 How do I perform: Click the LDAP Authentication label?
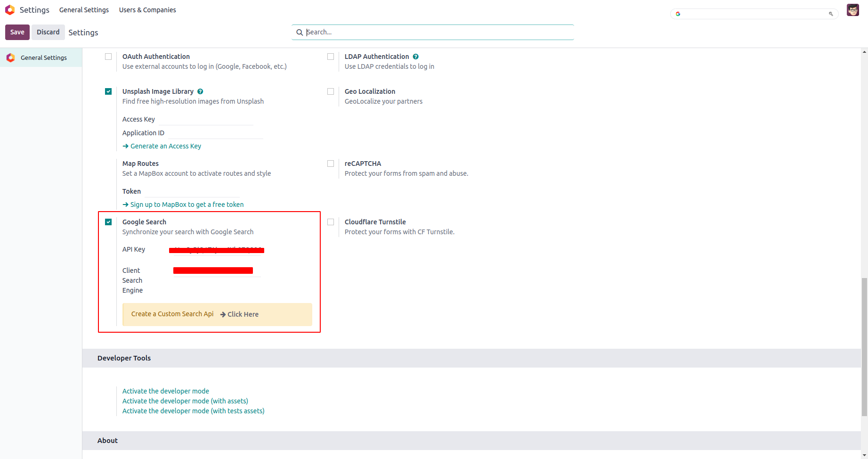point(377,57)
